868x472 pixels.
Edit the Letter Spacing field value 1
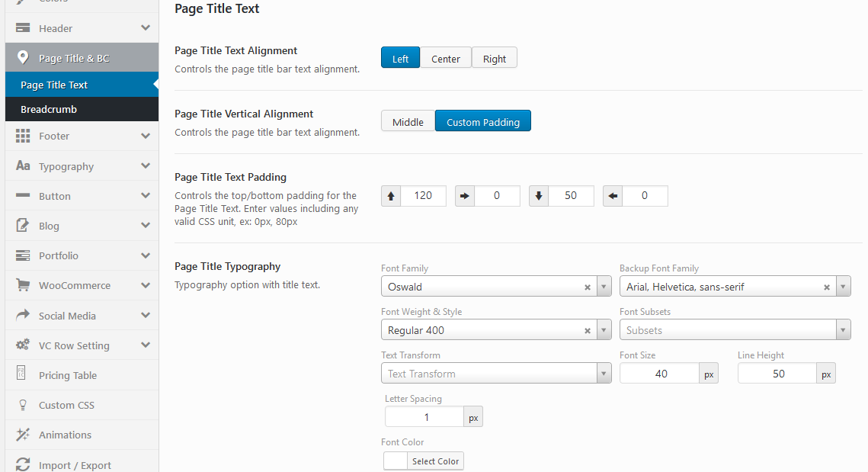(x=424, y=417)
